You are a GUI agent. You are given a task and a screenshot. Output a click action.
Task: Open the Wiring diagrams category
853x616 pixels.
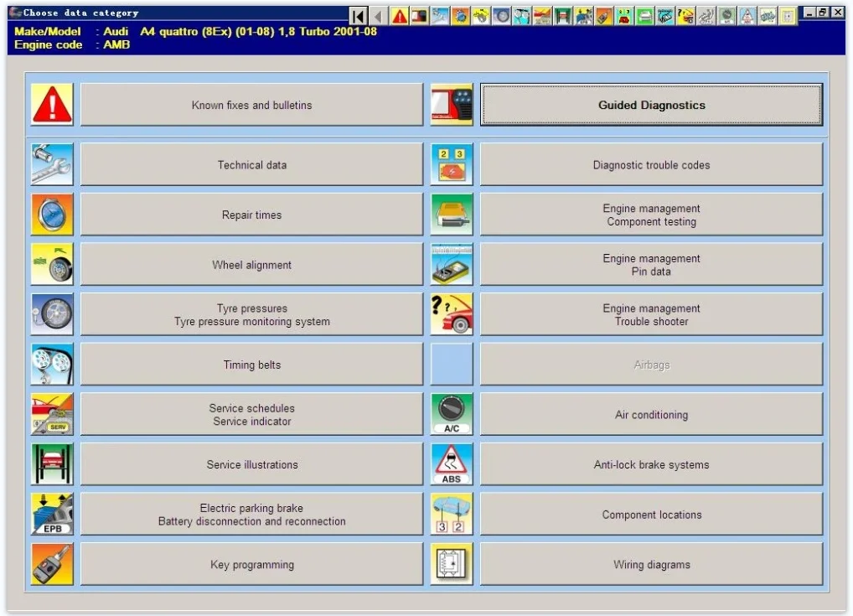click(651, 564)
